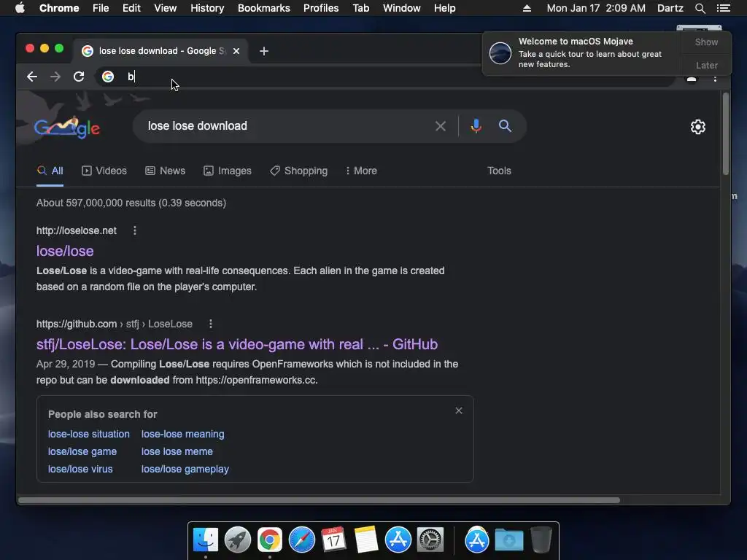
Task: Open Launchpad from the Dock
Action: point(238,540)
